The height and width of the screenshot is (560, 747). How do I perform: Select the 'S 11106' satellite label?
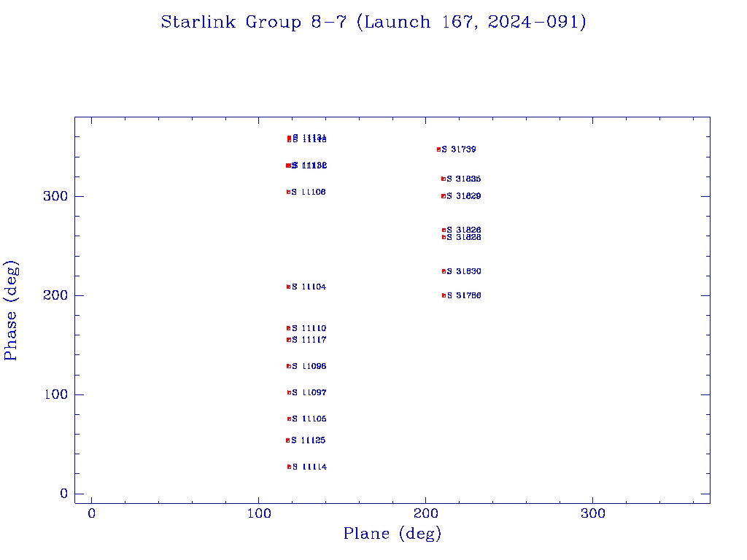point(309,192)
